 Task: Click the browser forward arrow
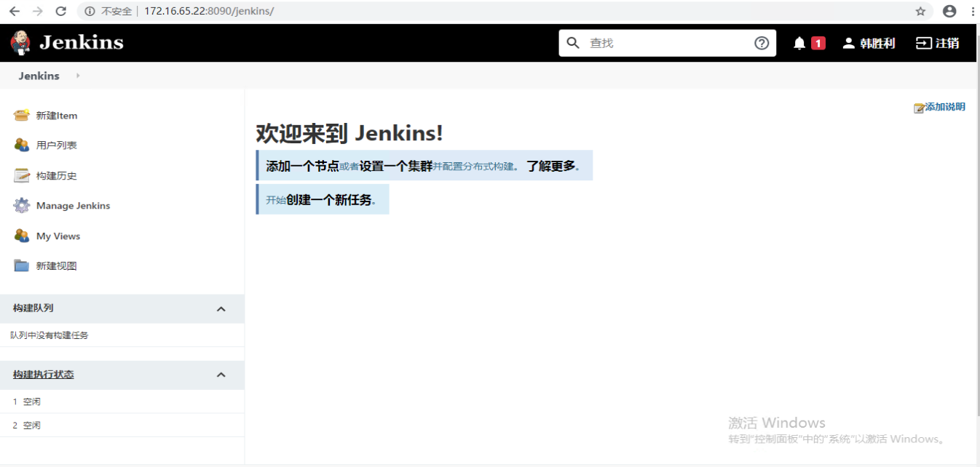coord(38,12)
